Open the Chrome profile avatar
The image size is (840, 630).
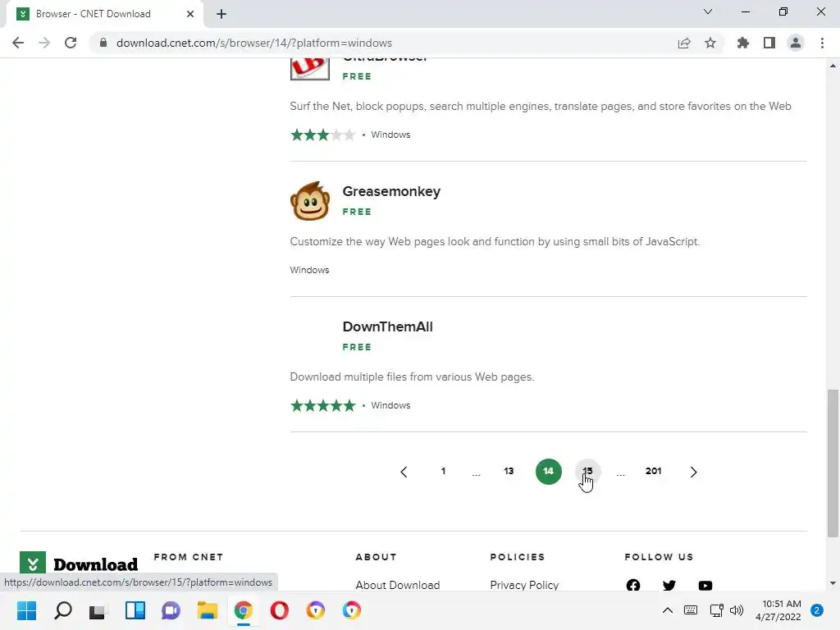(796, 43)
